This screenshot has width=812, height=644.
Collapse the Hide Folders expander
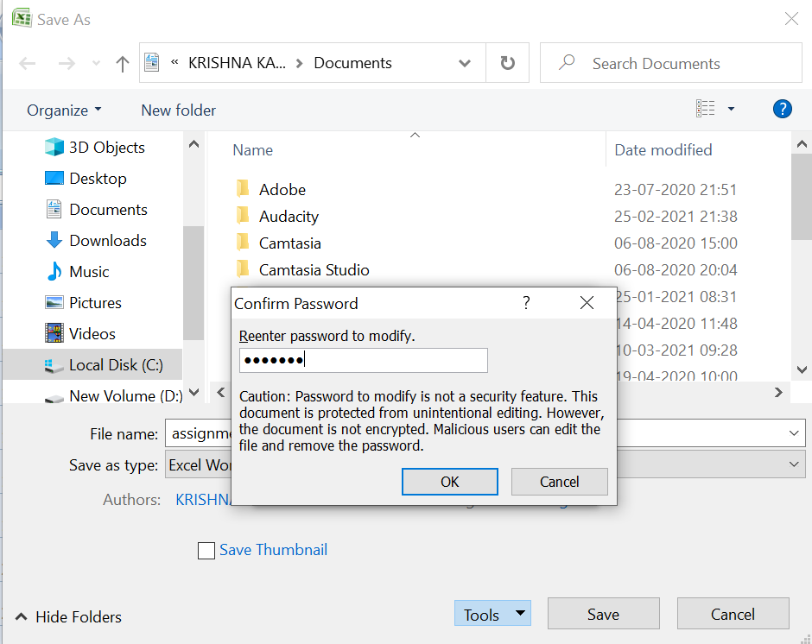coord(69,616)
